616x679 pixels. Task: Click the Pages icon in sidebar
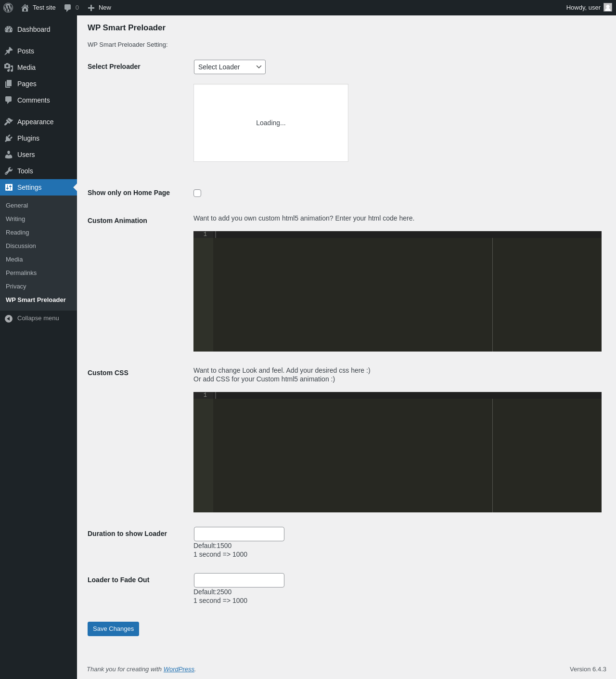click(x=9, y=84)
